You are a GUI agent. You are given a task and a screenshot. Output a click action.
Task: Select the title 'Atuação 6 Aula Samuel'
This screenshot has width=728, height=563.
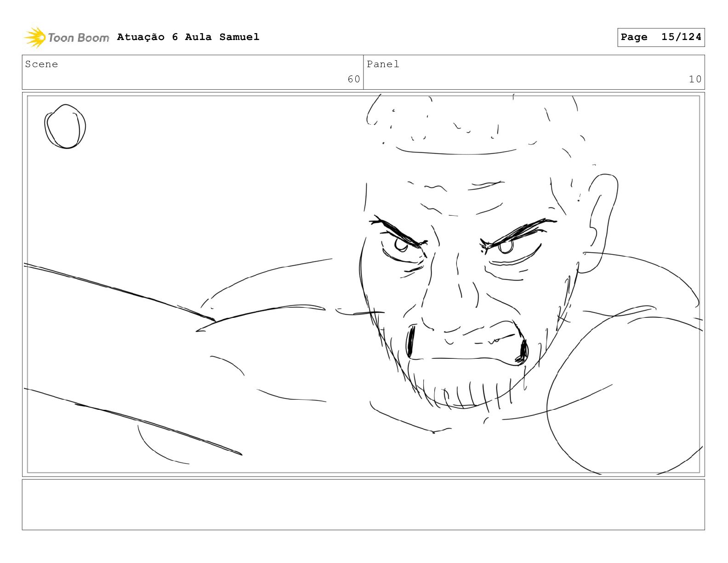click(x=188, y=37)
